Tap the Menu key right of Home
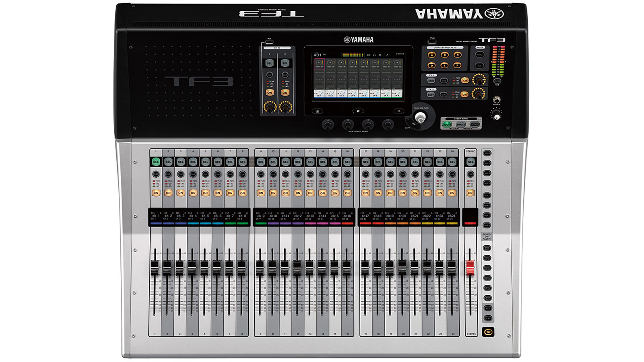 398,111
